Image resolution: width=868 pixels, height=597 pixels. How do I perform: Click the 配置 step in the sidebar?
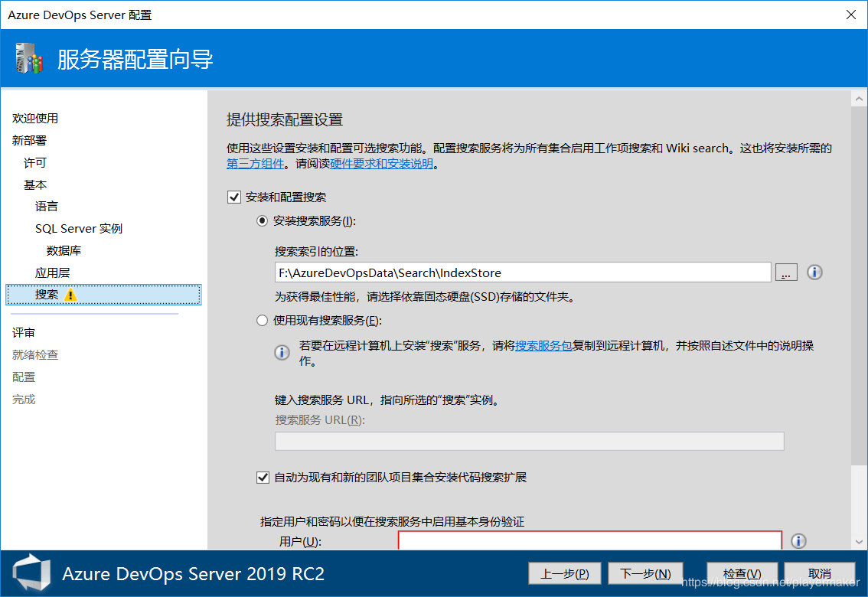click(23, 377)
